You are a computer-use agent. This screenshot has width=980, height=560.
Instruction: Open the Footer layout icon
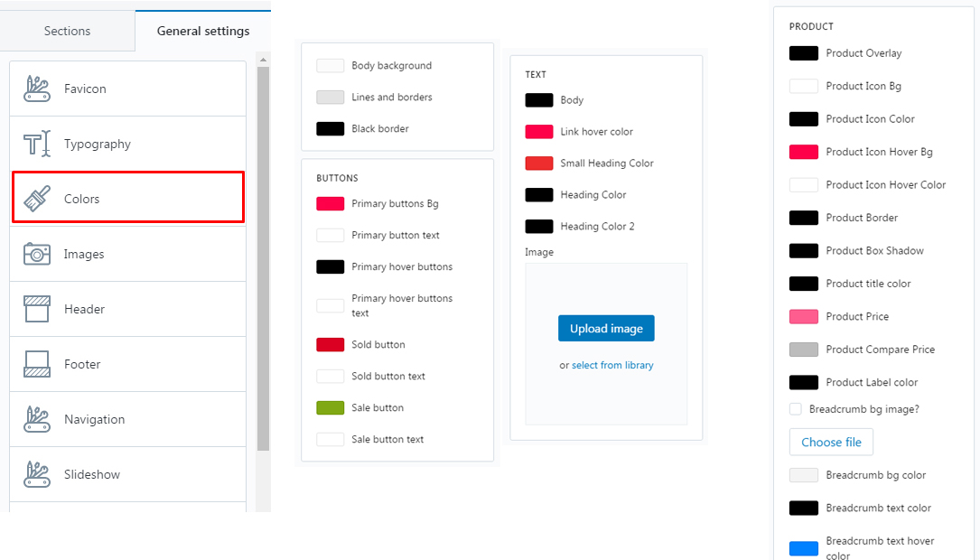[37, 364]
